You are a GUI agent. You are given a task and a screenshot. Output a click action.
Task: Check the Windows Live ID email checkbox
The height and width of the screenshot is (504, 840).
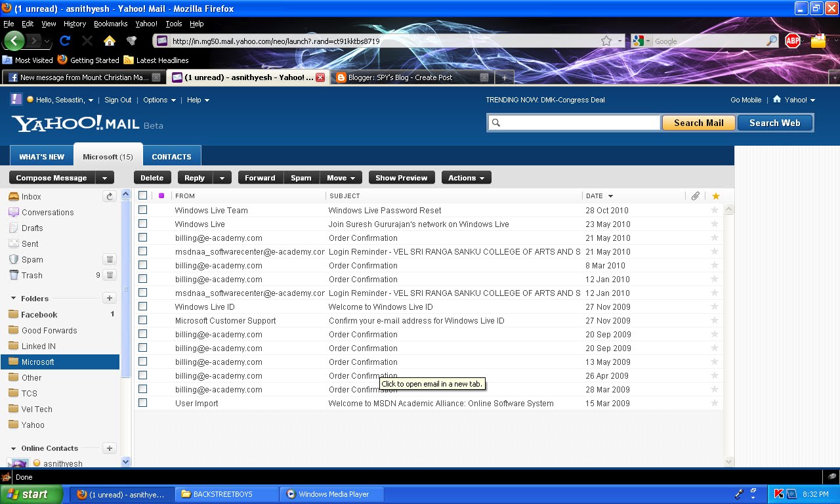(x=143, y=306)
